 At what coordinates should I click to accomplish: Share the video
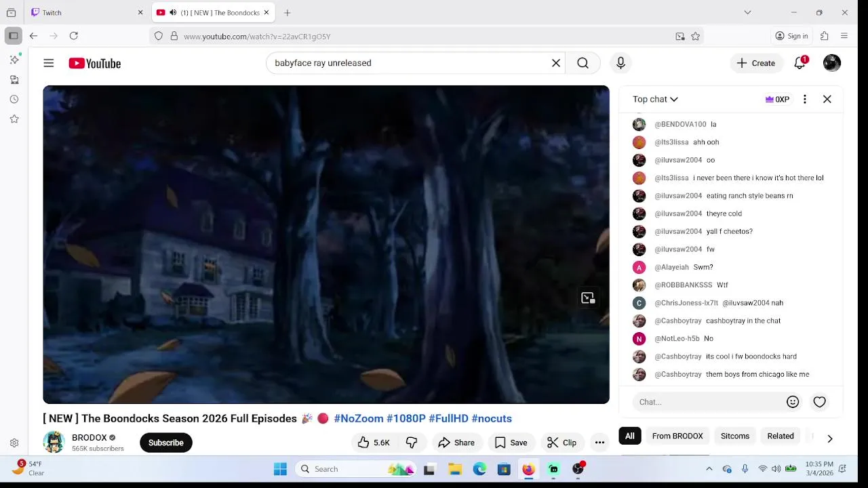pos(456,443)
